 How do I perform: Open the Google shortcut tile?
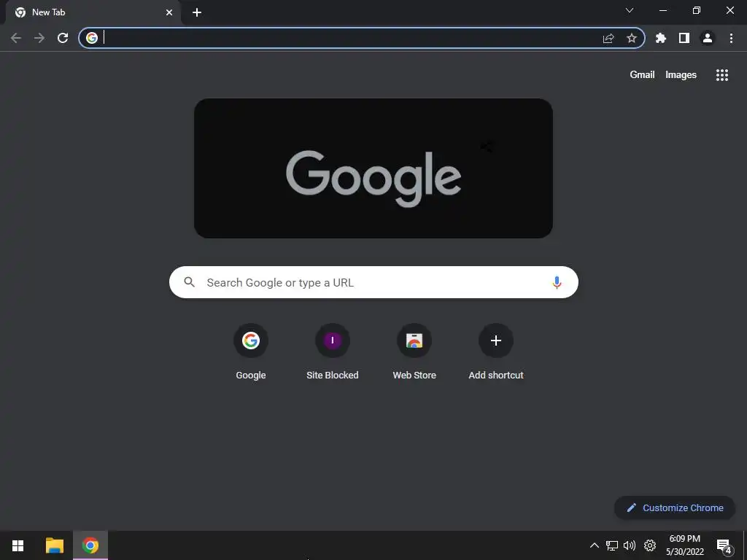tap(251, 351)
